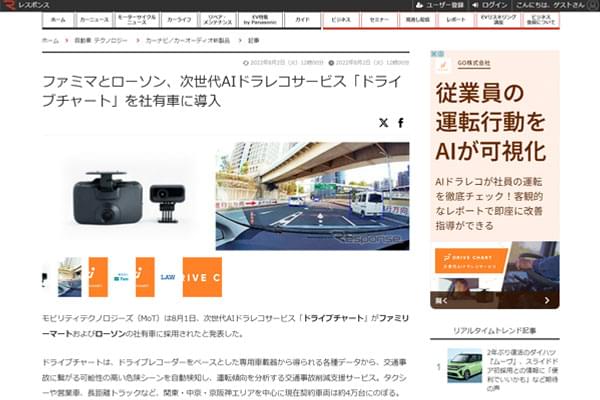Open the リペア・メンテナンス tab
The height and width of the screenshot is (400, 600).
point(218,20)
